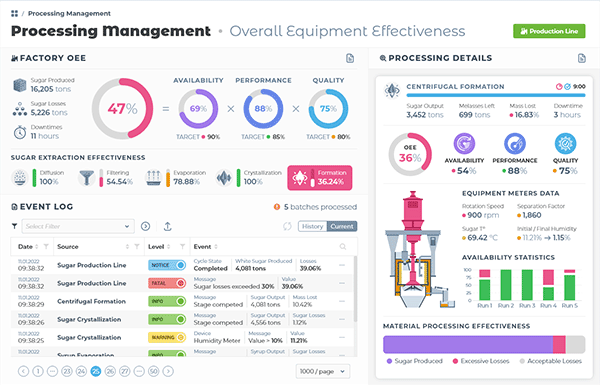Image resolution: width=600 pixels, height=385 pixels.
Task: Click the Centrifugal Formation machine icon
Action: point(392,91)
